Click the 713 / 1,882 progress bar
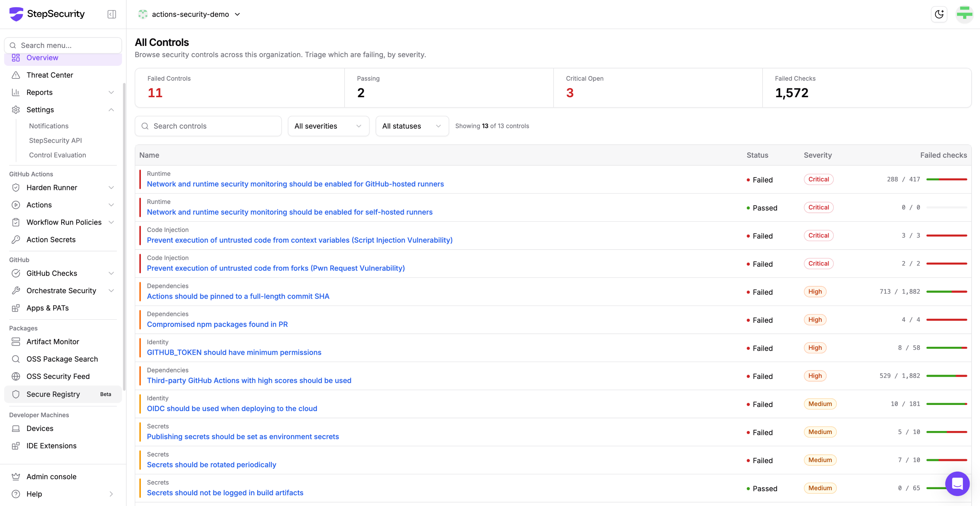 click(x=947, y=292)
